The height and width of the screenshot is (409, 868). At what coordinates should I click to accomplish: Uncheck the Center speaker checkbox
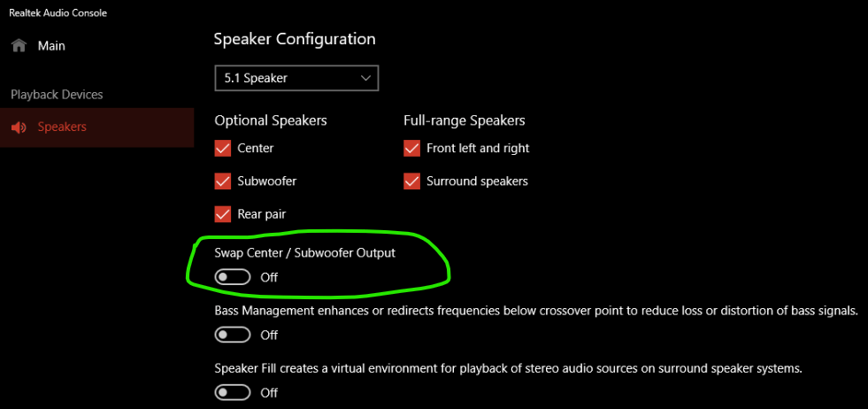click(223, 149)
